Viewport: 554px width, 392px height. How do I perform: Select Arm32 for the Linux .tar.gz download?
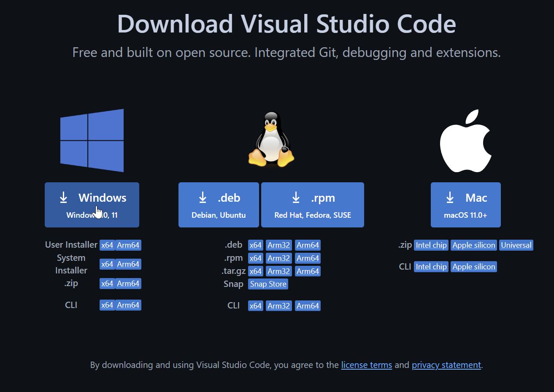point(278,271)
